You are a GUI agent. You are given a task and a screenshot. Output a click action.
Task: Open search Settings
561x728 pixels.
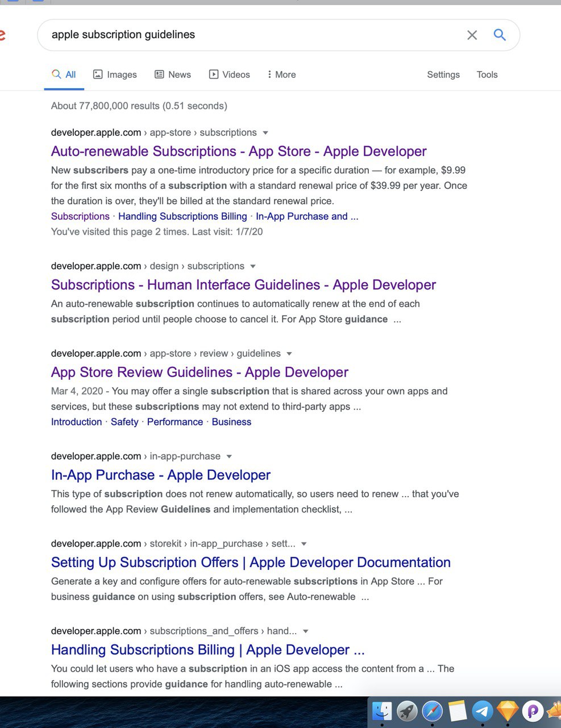443,75
